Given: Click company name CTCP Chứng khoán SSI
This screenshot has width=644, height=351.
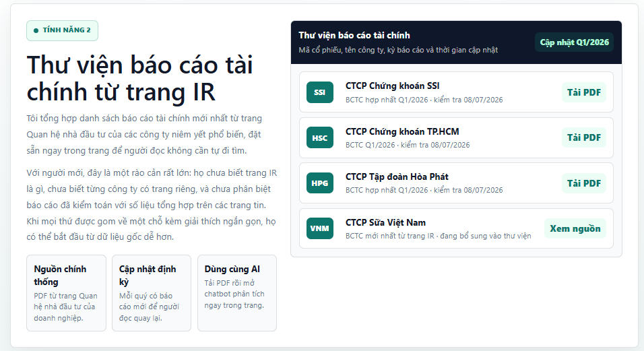Looking at the screenshot, I should click(x=392, y=86).
